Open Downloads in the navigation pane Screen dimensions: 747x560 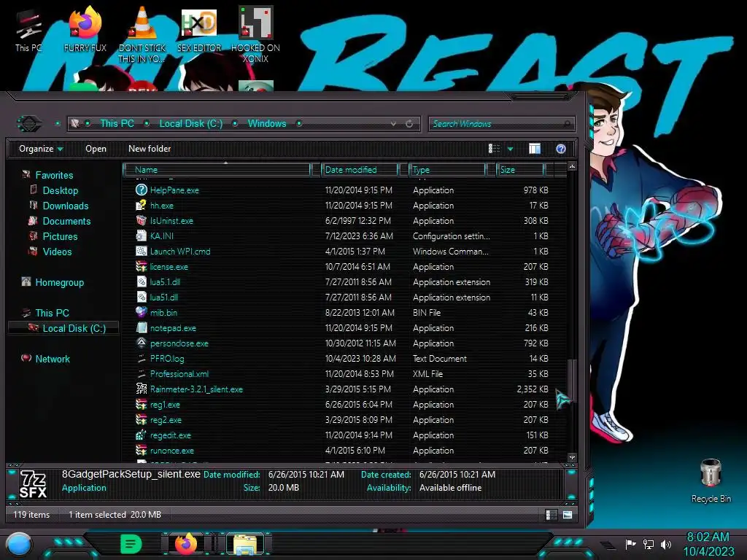[x=66, y=206]
